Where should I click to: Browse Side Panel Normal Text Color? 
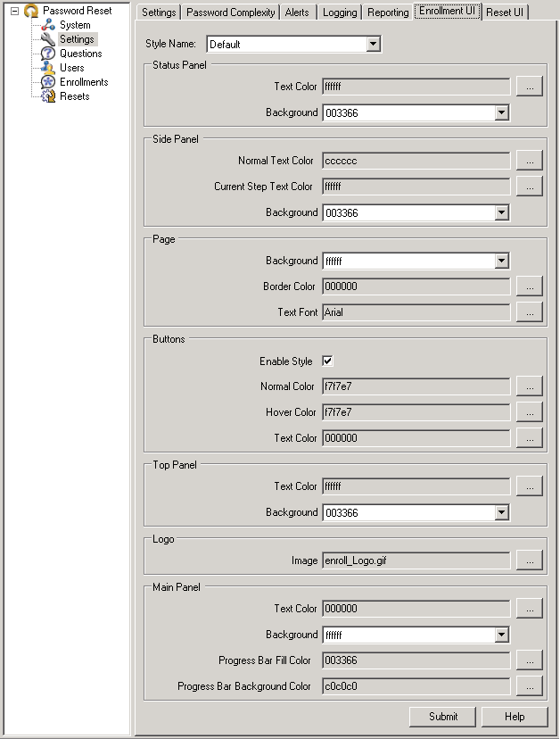click(x=530, y=161)
